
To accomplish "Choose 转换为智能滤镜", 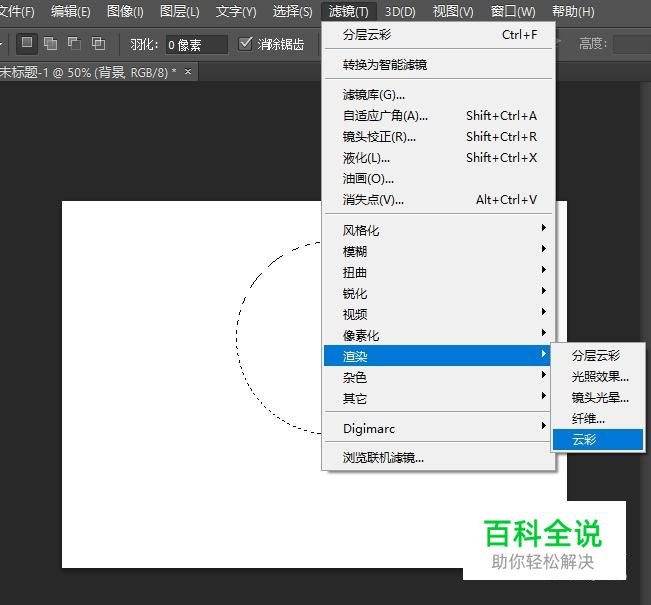I will (438, 65).
